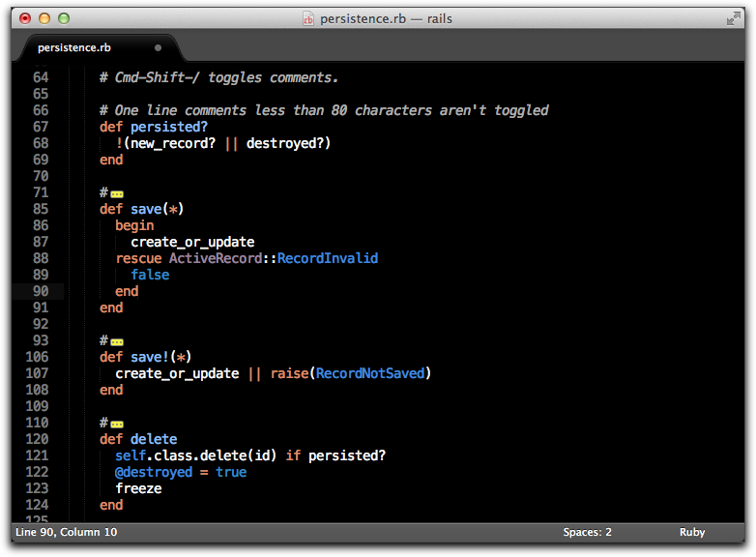Click line number 64 in the gutter

tap(41, 77)
